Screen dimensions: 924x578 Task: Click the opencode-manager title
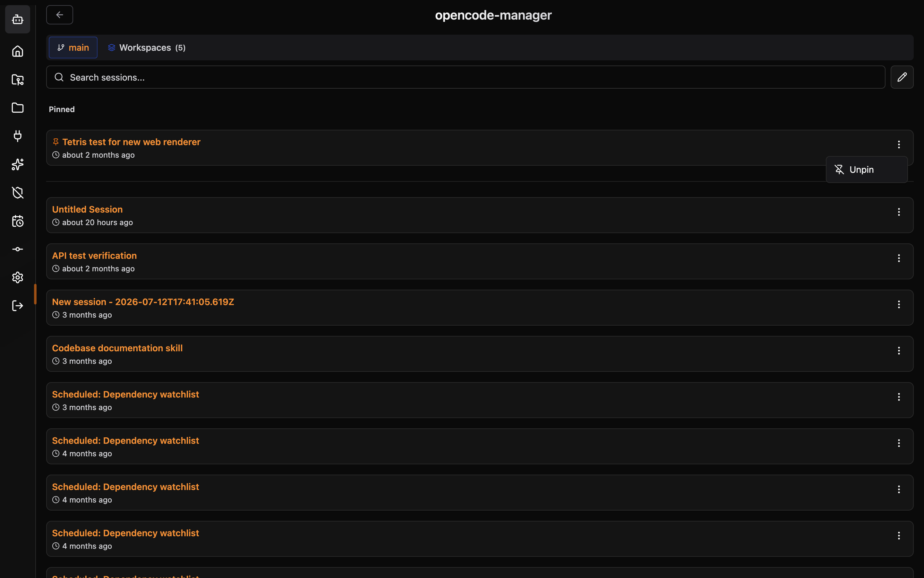(493, 15)
